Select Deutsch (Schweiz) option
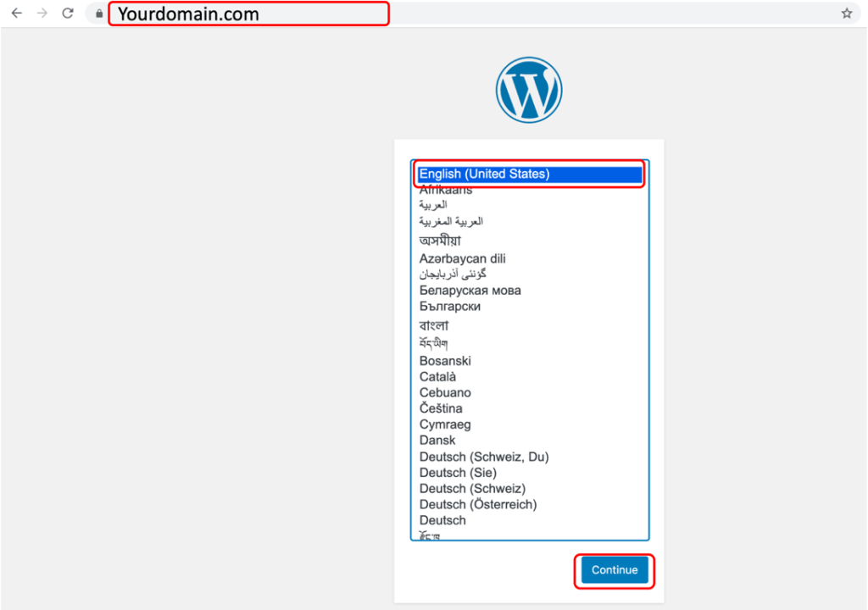868x610 pixels. click(x=531, y=489)
